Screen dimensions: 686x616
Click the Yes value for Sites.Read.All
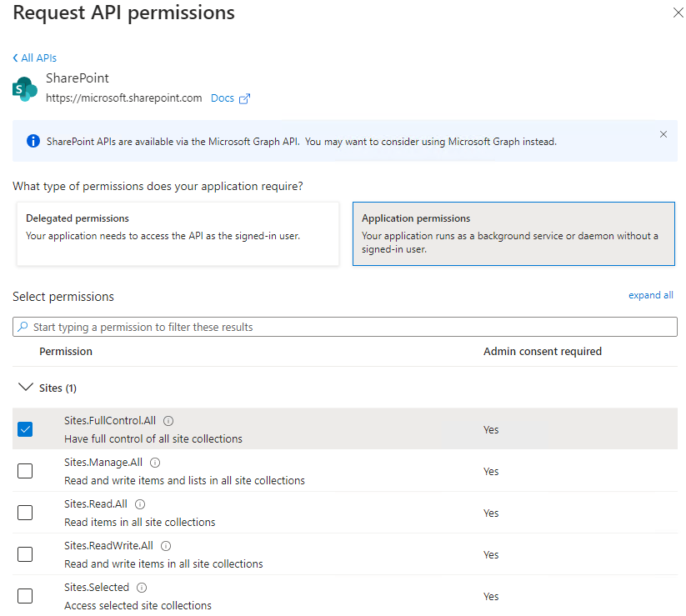pos(491,513)
